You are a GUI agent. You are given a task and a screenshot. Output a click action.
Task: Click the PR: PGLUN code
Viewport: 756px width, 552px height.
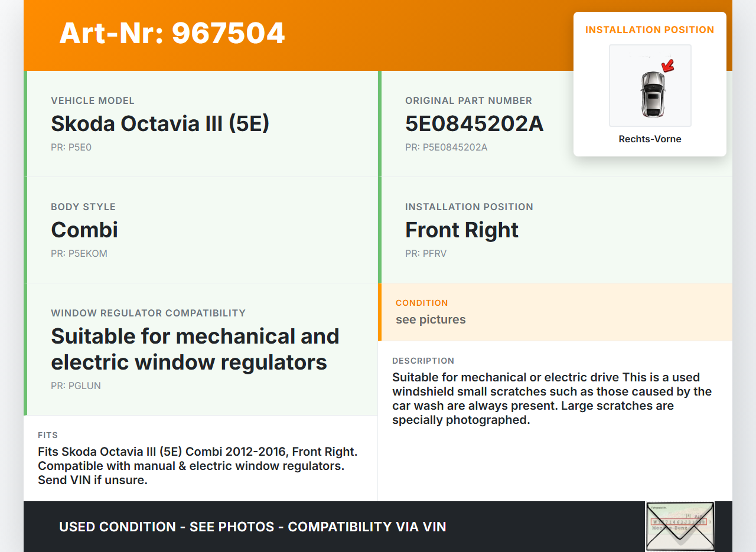click(x=76, y=386)
